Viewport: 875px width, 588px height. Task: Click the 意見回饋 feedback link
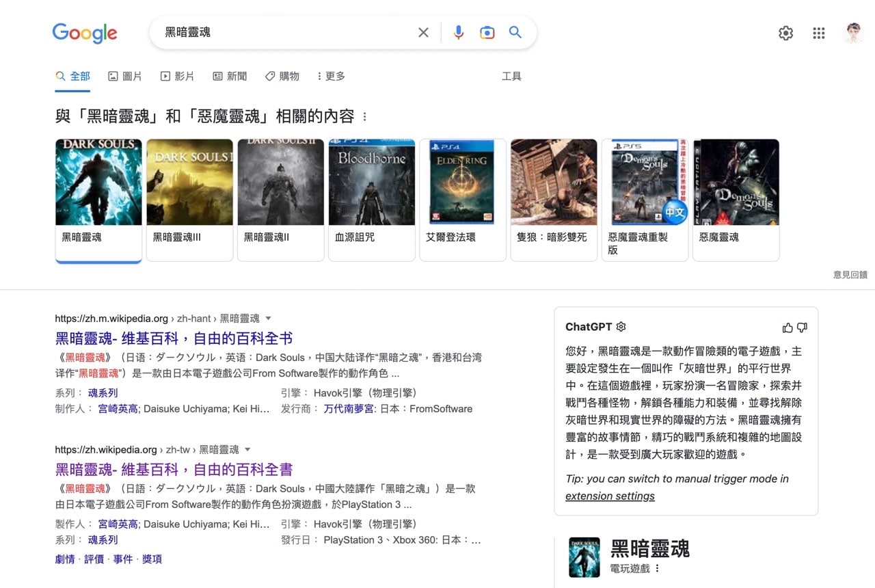click(x=850, y=275)
